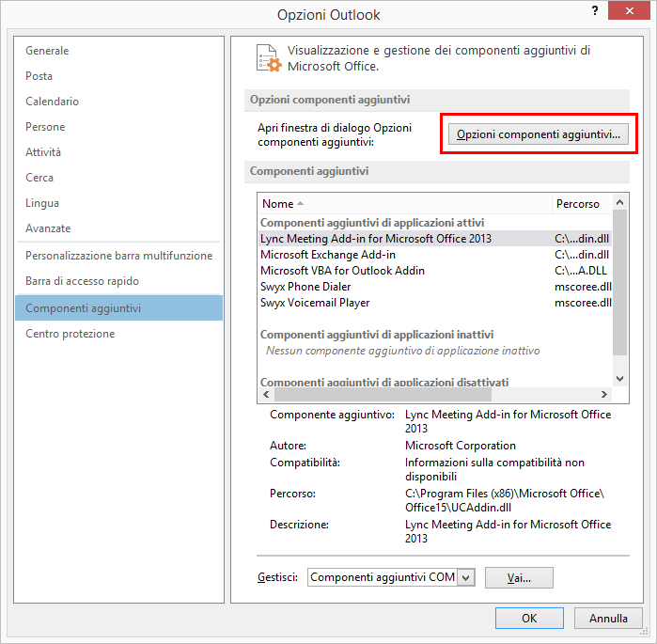
Task: Open Personalizzazione barra multifunzione page
Action: pyautogui.click(x=118, y=256)
